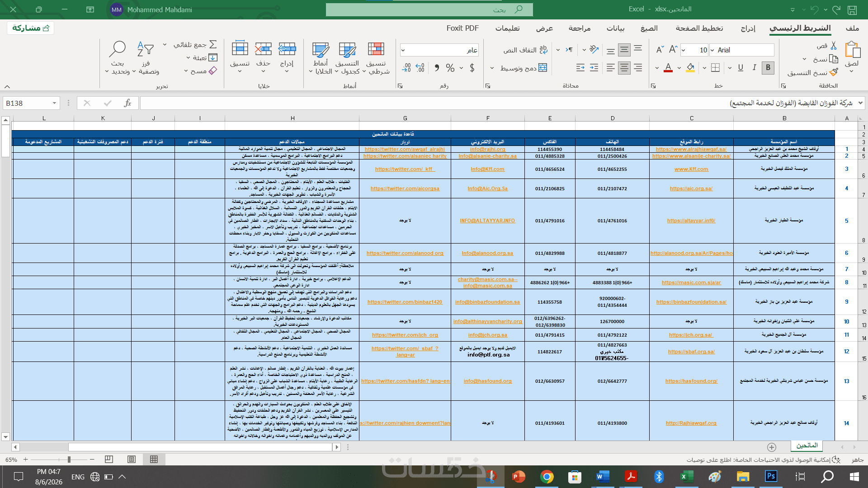The height and width of the screenshot is (488, 868).
Task: Toggle Merge & Center (دمج وتوسيط)
Action: point(524,68)
